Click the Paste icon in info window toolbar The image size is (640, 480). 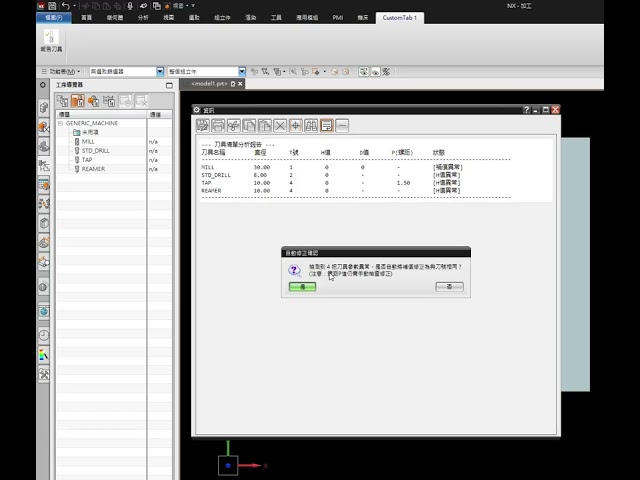[x=265, y=125]
